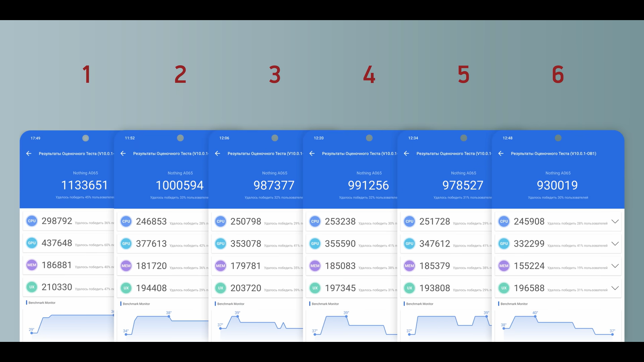Viewport: 644px width, 362px height.
Task: Click "Benchmark Monitor" label on the 12:48 screen
Action: (514, 304)
